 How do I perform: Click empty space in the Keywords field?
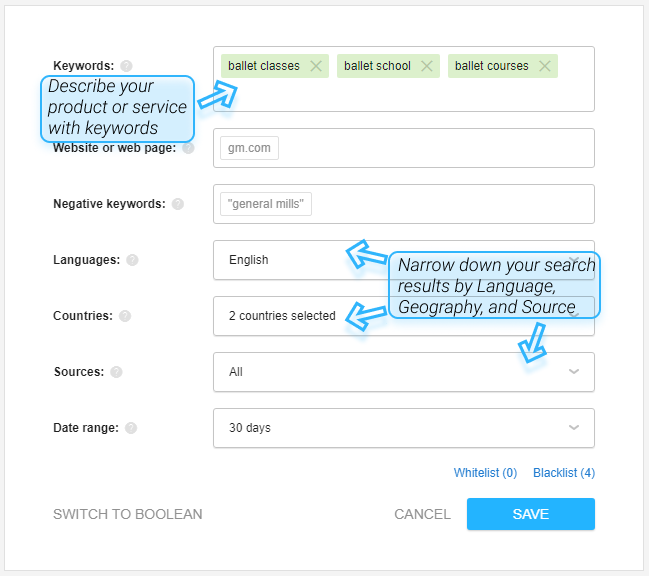click(x=414, y=95)
